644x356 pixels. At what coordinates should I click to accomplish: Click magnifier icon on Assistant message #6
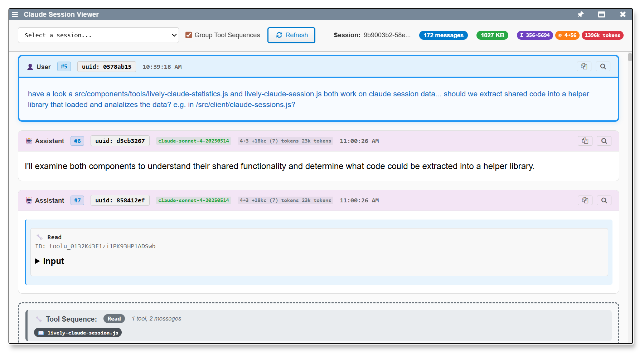pyautogui.click(x=604, y=141)
